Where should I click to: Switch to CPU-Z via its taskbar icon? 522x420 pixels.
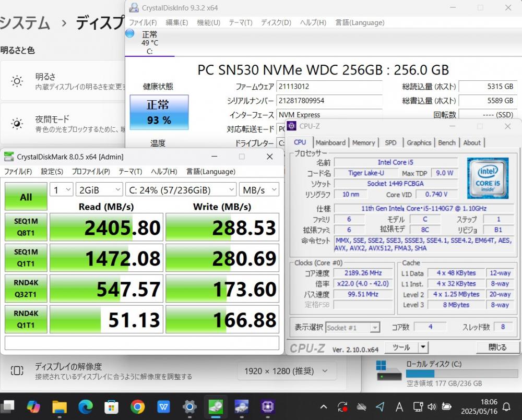coord(268,406)
